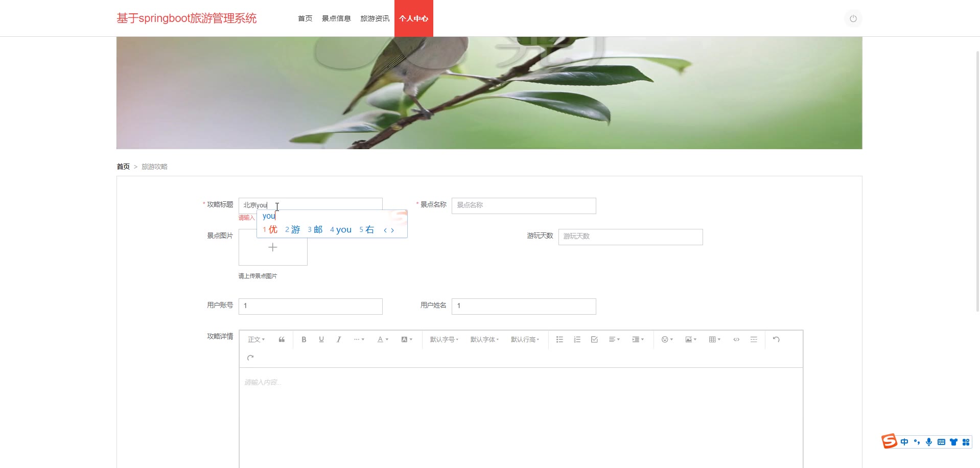This screenshot has height=468, width=980.
Task: Toggle italic formatting
Action: 339,340
